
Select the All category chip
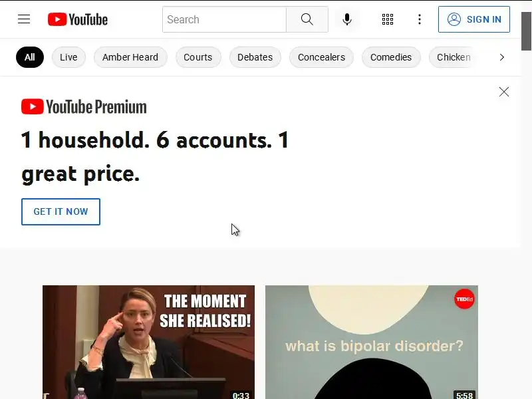30,57
